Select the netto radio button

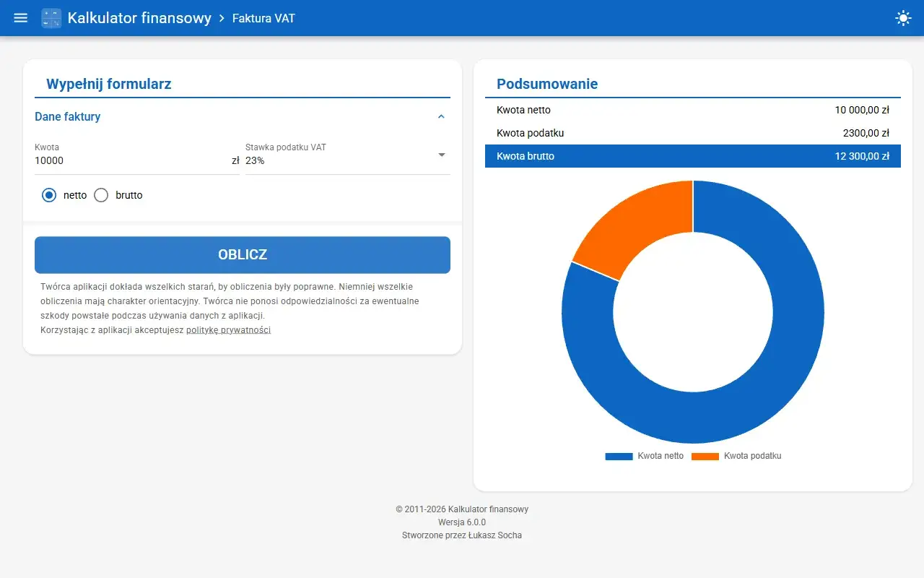click(x=49, y=195)
